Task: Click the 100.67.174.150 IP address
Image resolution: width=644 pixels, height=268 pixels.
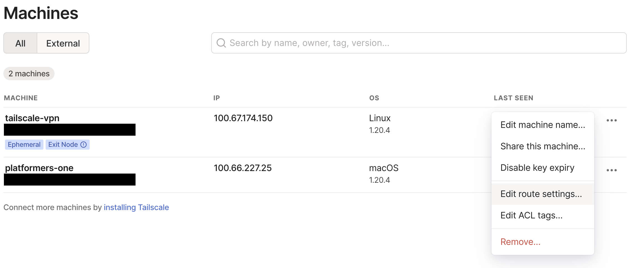Action: click(243, 118)
